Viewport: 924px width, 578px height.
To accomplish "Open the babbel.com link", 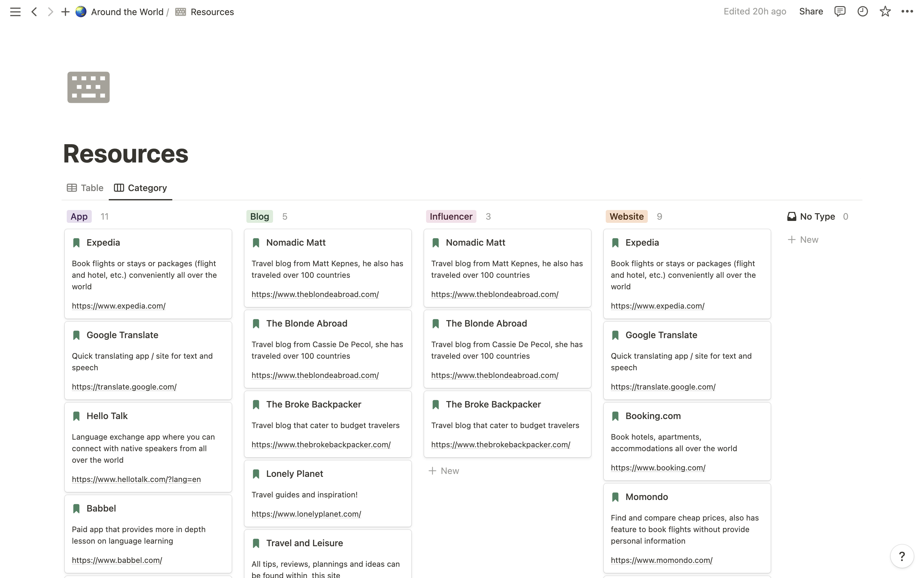I will click(x=117, y=560).
